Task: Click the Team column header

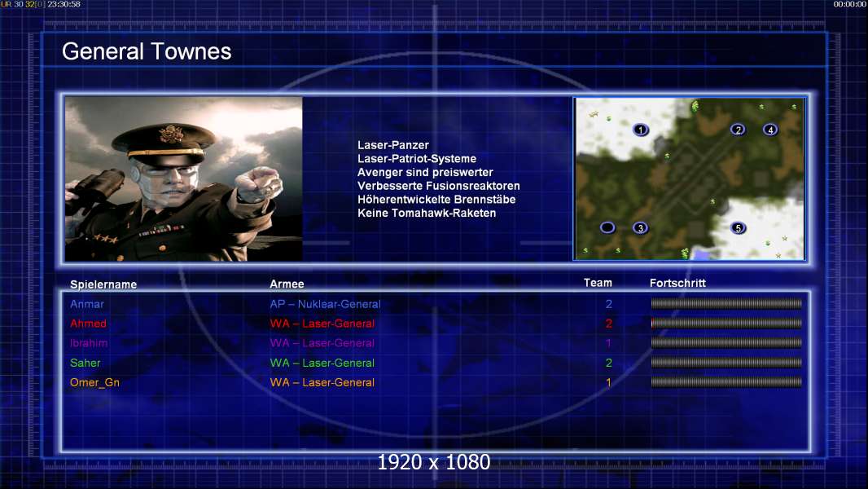Action: [x=598, y=283]
